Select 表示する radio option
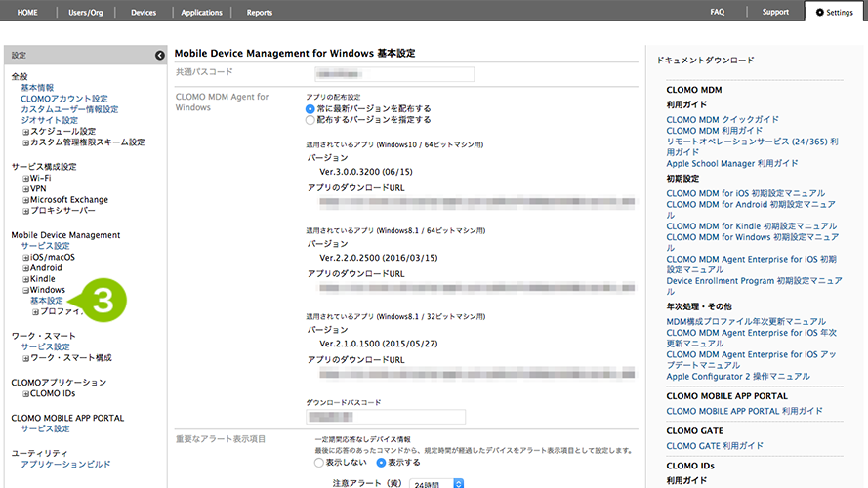Image resolution: width=868 pixels, height=488 pixels. 381,463
